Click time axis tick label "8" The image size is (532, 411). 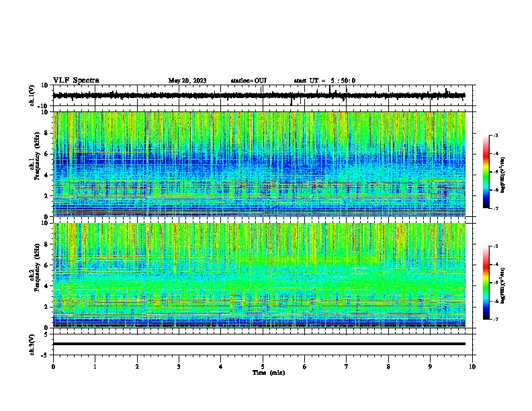388,367
